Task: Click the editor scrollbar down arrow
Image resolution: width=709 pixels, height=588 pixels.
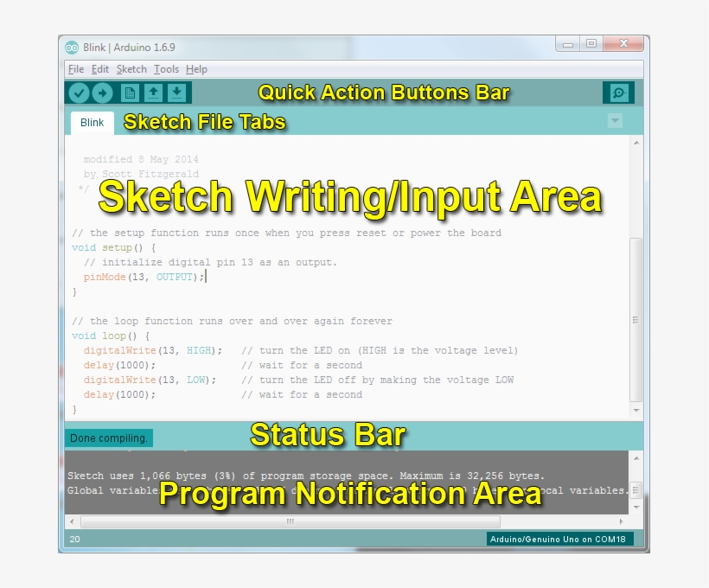Action: tap(636, 410)
